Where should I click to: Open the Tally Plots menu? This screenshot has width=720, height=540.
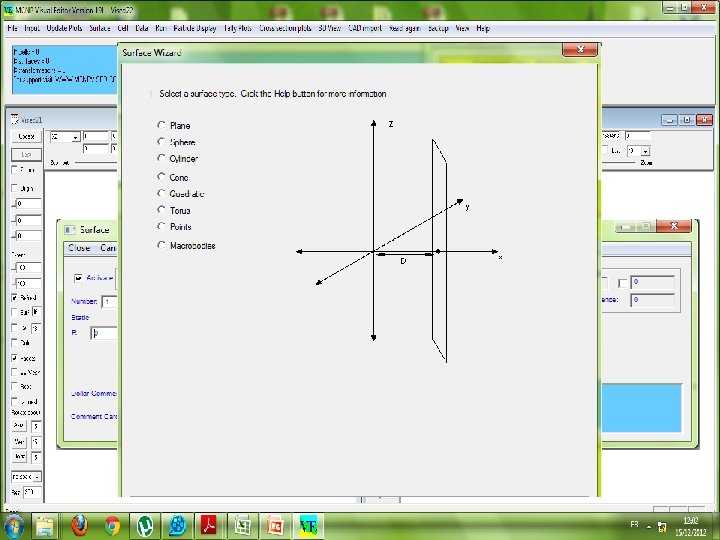click(237, 28)
